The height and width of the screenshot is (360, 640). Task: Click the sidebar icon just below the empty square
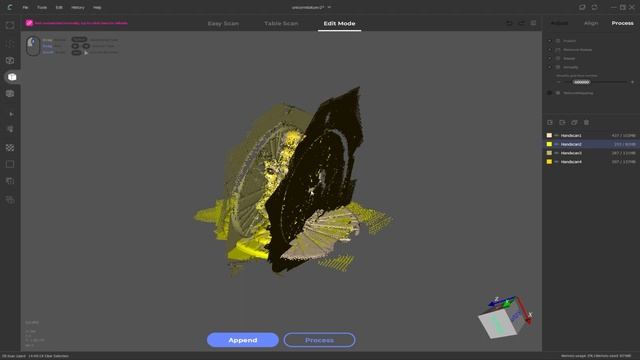tap(10, 181)
